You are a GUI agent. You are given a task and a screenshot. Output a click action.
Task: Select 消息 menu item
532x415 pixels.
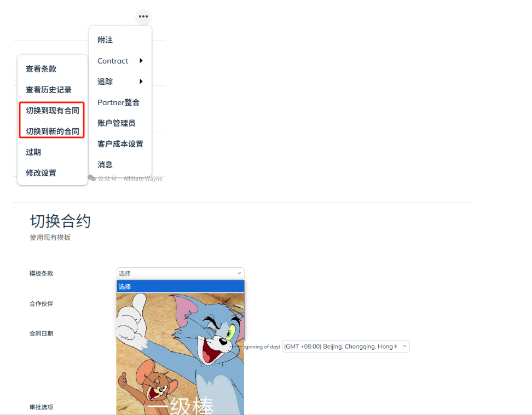point(105,165)
